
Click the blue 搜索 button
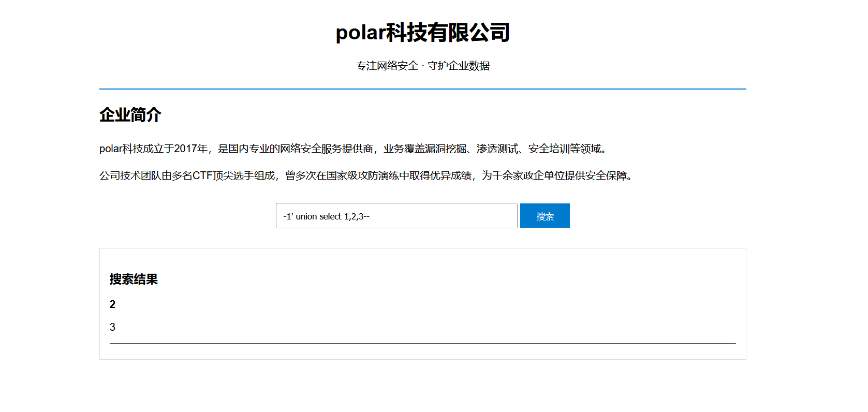545,215
